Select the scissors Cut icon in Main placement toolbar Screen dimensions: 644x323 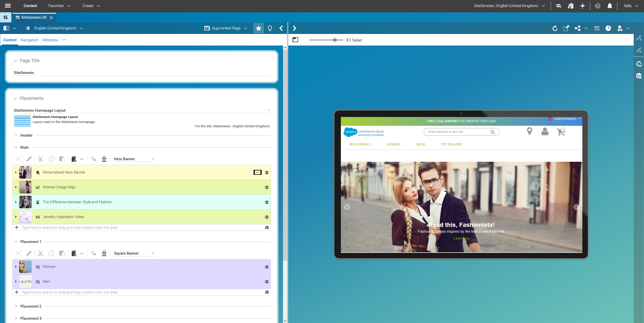tap(40, 159)
